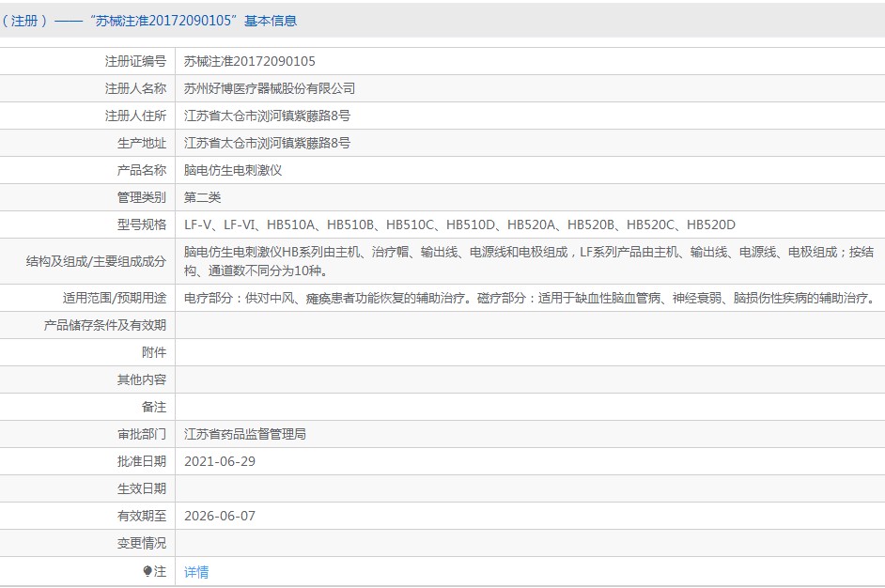This screenshot has height=588, width=885.
Task: Select the 有效期至 label
Action: [142, 516]
